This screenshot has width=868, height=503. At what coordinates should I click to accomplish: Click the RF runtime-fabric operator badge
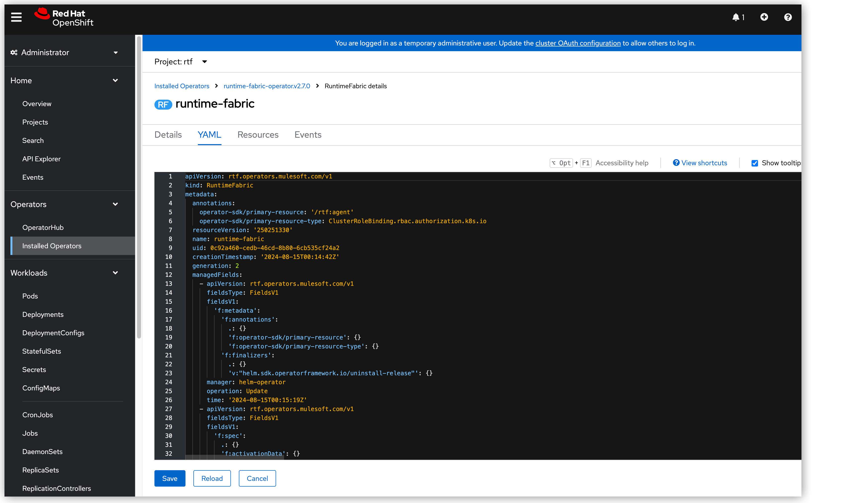(x=163, y=104)
